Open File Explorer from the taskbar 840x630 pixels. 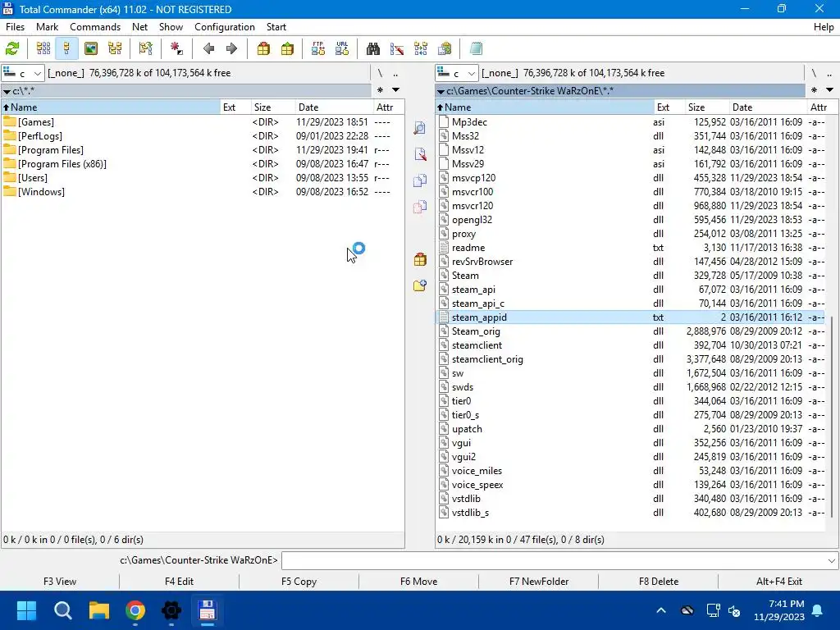coord(99,610)
